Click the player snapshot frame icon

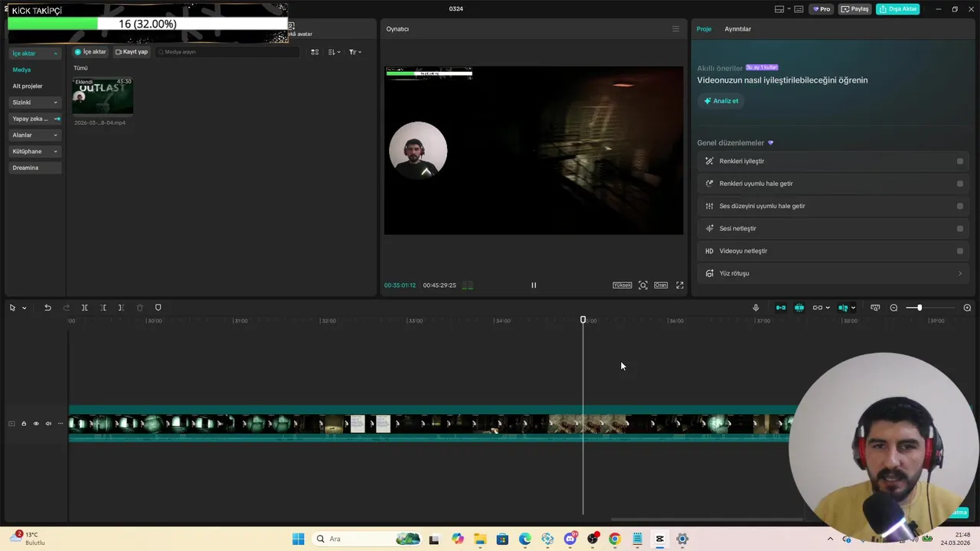click(x=643, y=285)
